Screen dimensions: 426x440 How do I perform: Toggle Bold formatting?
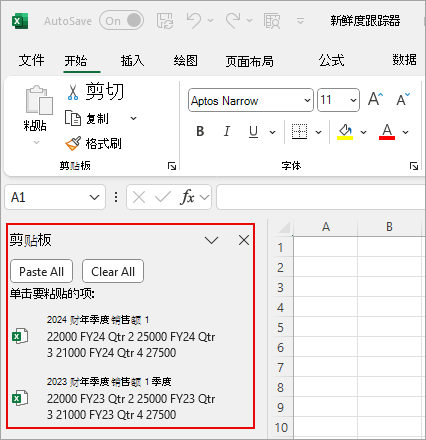pos(200,131)
